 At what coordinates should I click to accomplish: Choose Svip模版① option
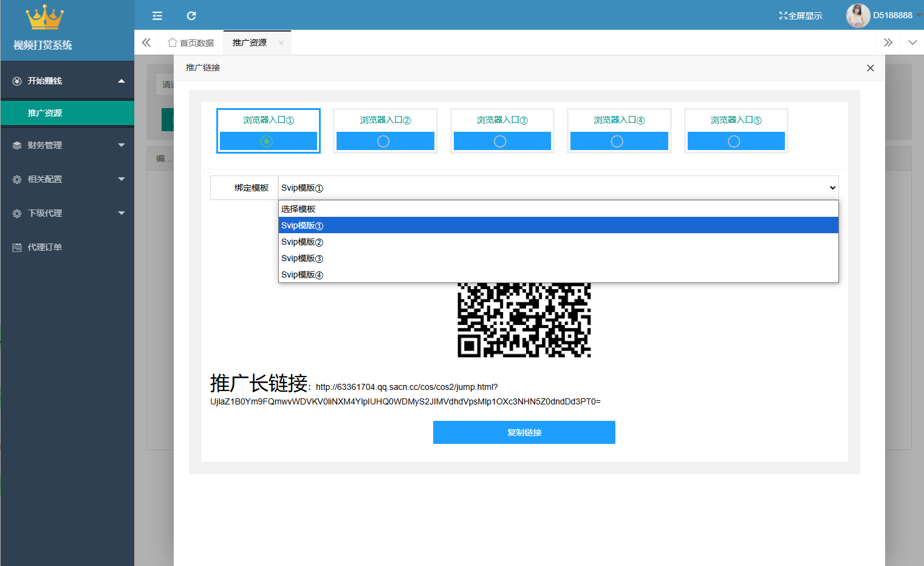558,225
